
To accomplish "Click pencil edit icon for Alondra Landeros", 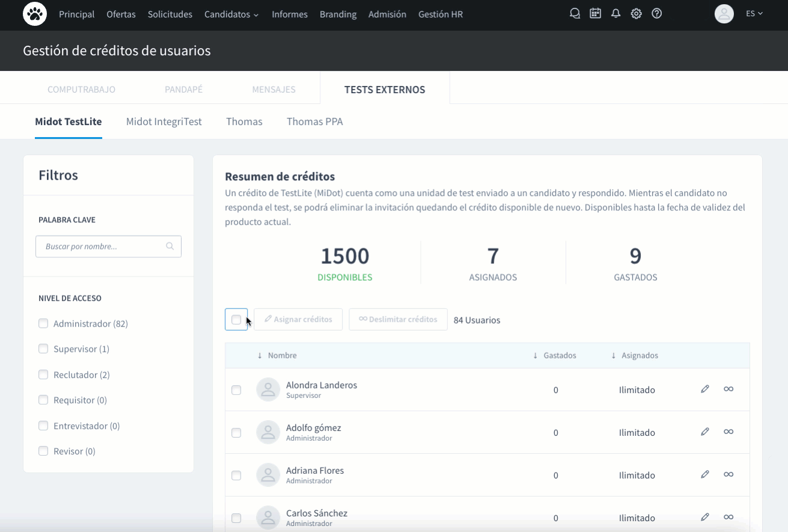I will [705, 389].
